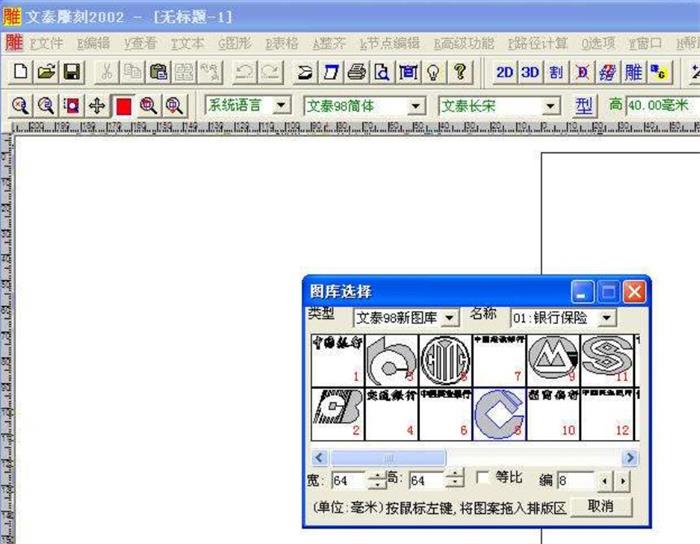The height and width of the screenshot is (544, 700).
Task: Click the 高 40.00毫米 height field in toolbar
Action: tap(663, 106)
